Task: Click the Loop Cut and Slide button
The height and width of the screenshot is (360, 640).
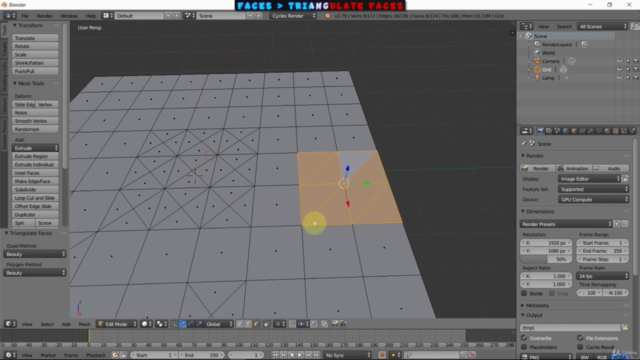Action: point(35,198)
